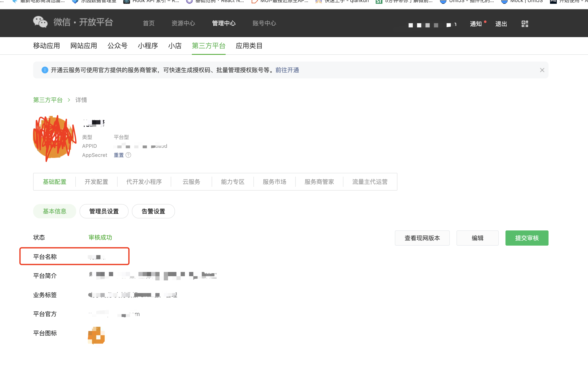This screenshot has width=588, height=374.
Task: Click 第三方平台 breadcrumb link
Action: [x=48, y=100]
